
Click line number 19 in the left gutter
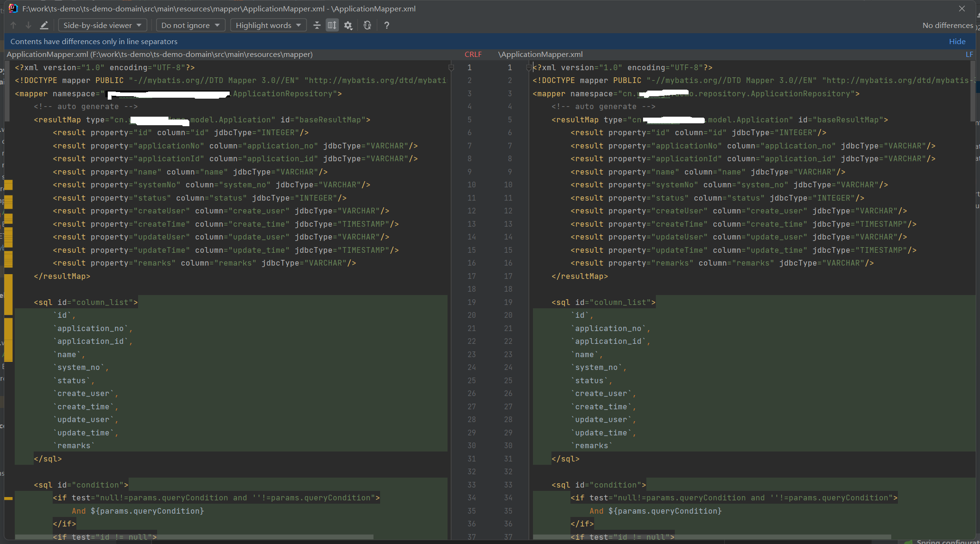coord(471,302)
